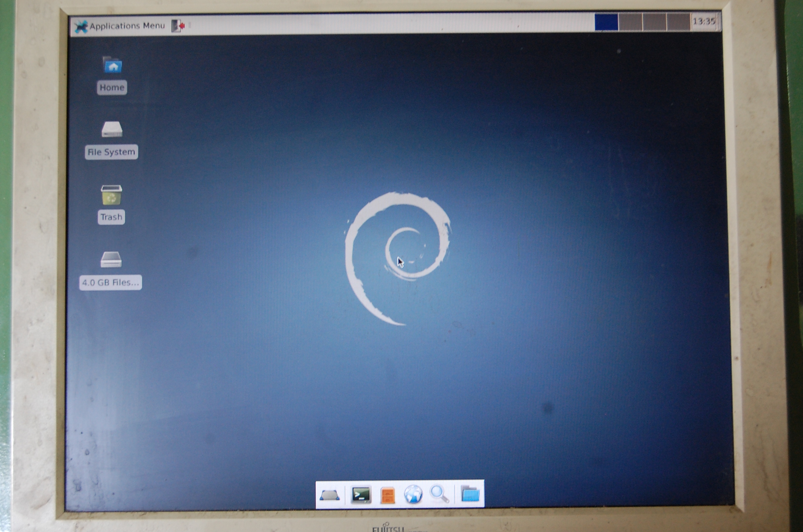Click the Xfce mouse logo icon
The height and width of the screenshot is (532, 803).
(81, 26)
